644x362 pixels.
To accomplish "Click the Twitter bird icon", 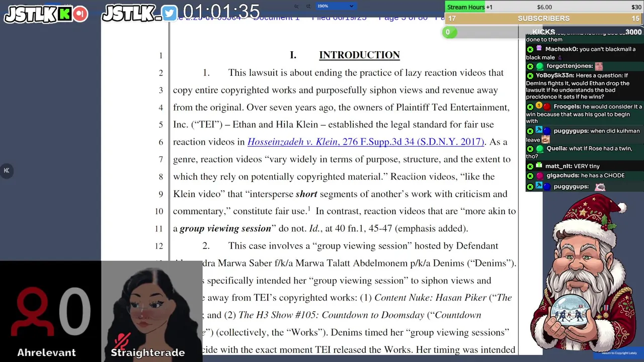I will click(170, 14).
